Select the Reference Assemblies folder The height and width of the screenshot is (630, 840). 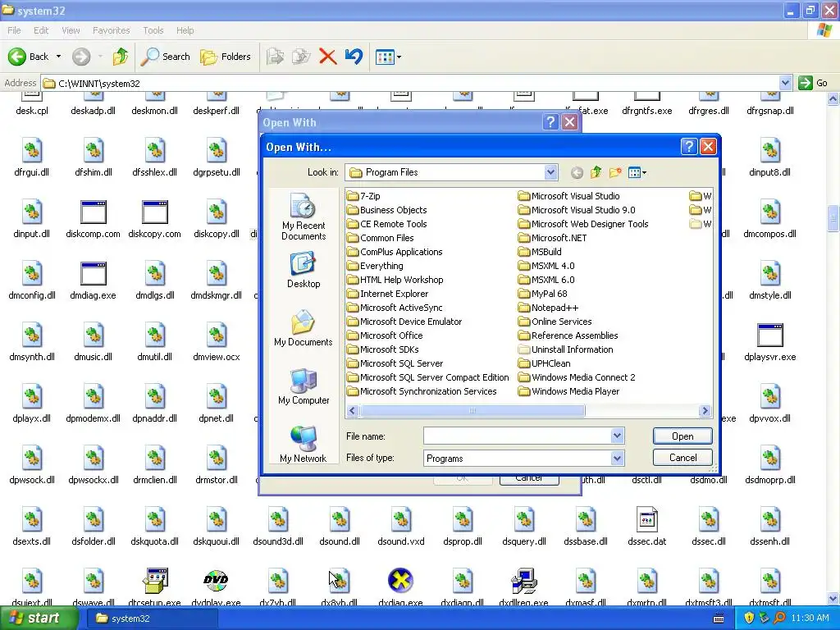click(x=568, y=336)
